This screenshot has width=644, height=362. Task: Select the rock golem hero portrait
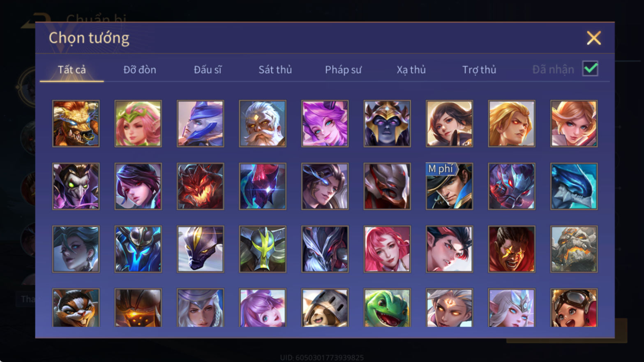[x=574, y=249]
